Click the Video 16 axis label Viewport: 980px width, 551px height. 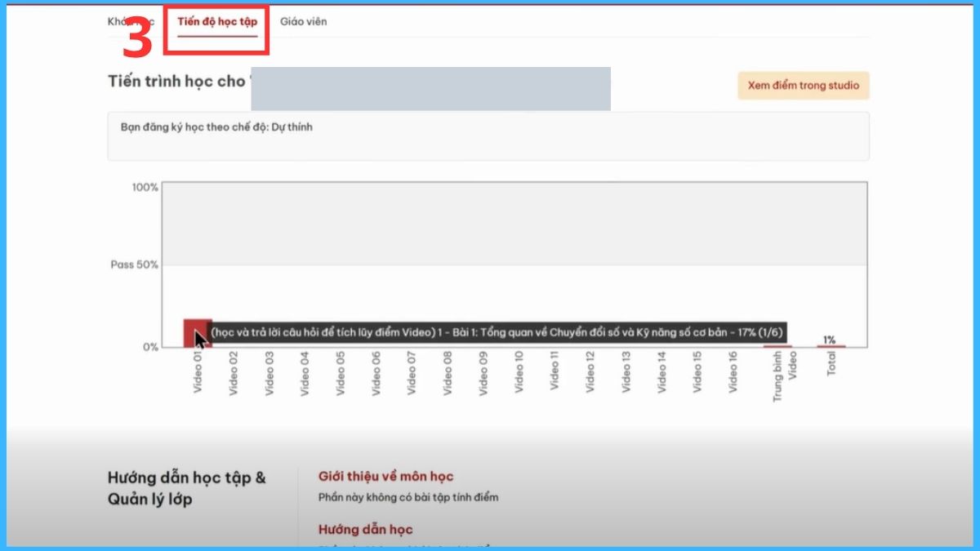[733, 373]
